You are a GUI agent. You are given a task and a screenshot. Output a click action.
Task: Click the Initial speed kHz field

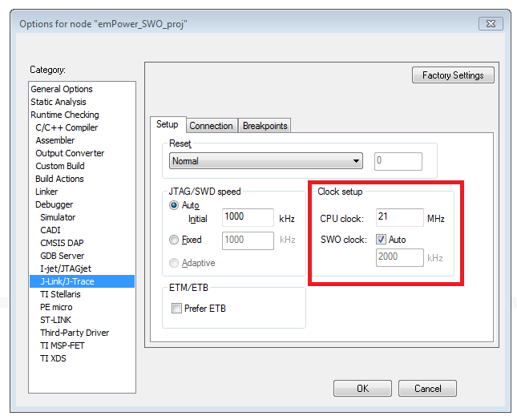click(248, 217)
